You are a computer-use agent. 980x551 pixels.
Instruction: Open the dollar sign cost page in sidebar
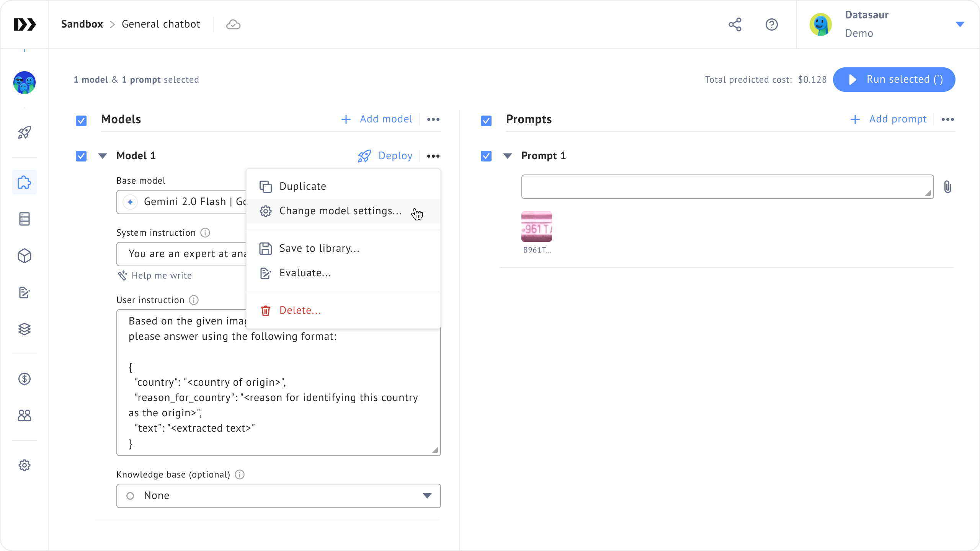(24, 379)
